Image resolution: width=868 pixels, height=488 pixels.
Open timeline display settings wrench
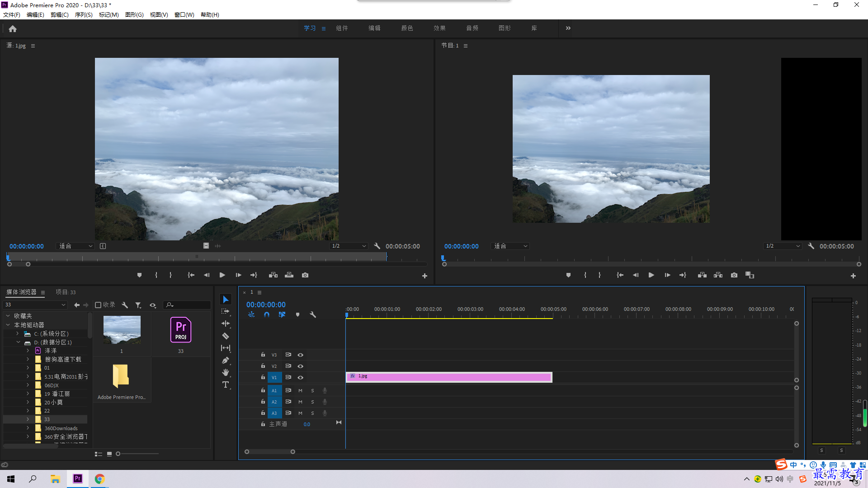click(x=313, y=314)
